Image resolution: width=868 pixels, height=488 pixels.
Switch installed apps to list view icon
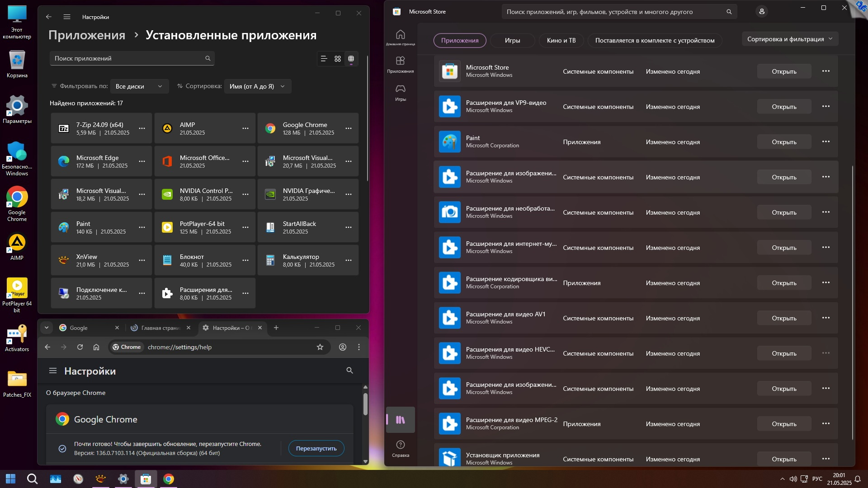pos(324,59)
